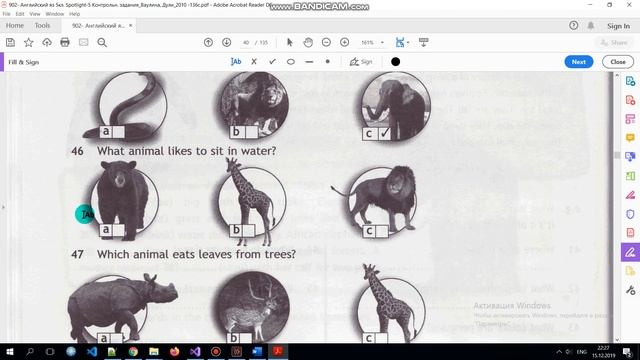
Task: Select the crossmark X tool
Action: click(x=254, y=62)
